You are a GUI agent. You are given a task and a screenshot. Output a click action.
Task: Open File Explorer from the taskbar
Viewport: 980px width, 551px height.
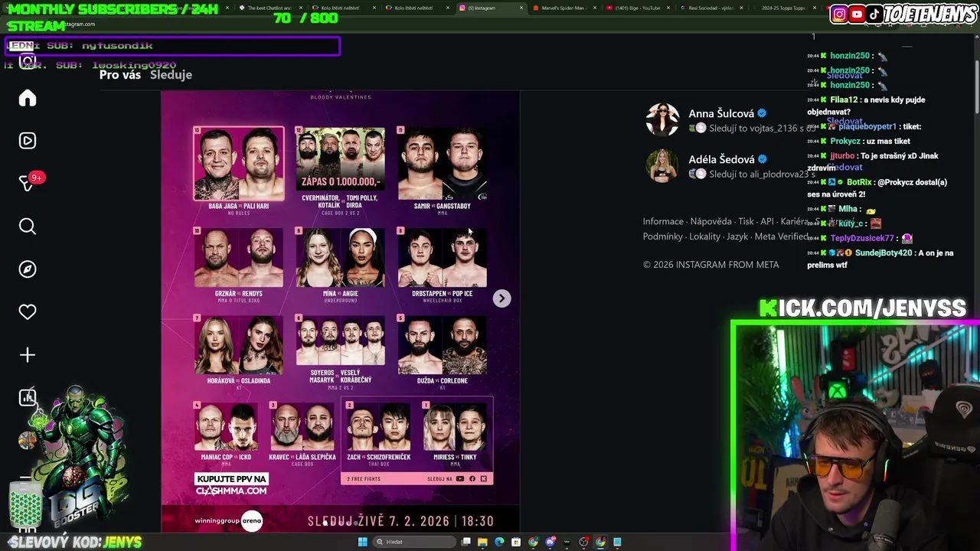point(482,542)
